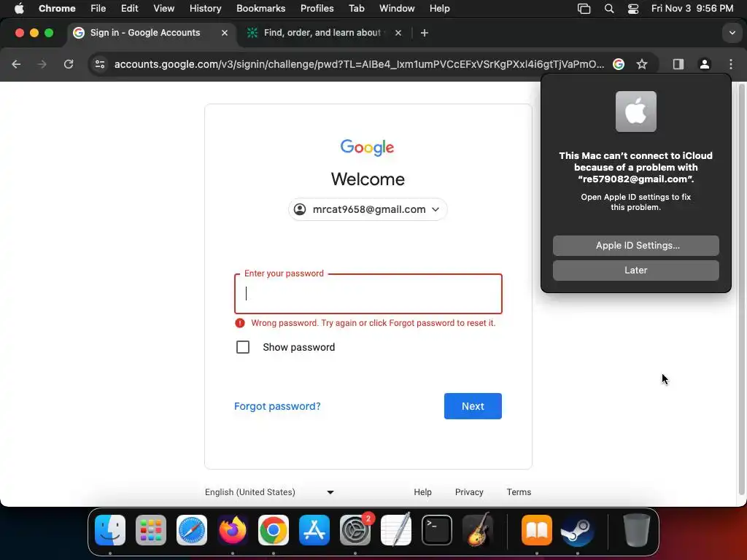This screenshot has height=560, width=747.
Task: Click the Google icon in the address bar
Action: tap(619, 64)
